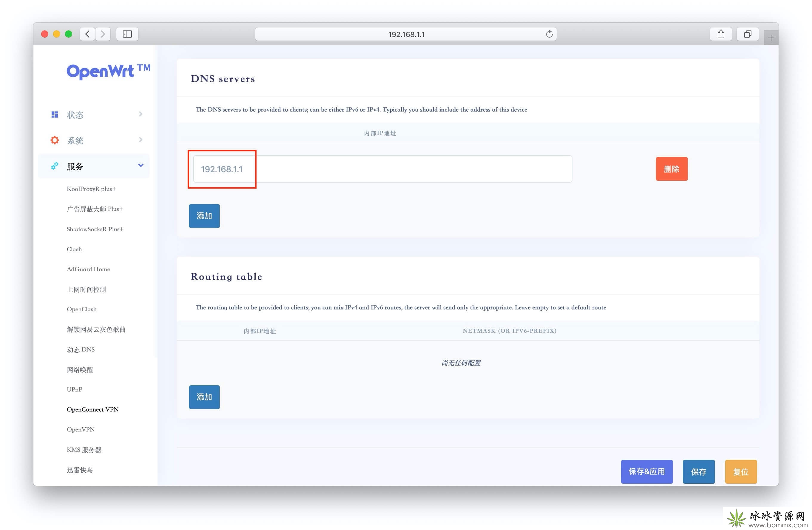Select the Clash menu item
Image resolution: width=812 pixels, height=530 pixels.
pyautogui.click(x=73, y=249)
